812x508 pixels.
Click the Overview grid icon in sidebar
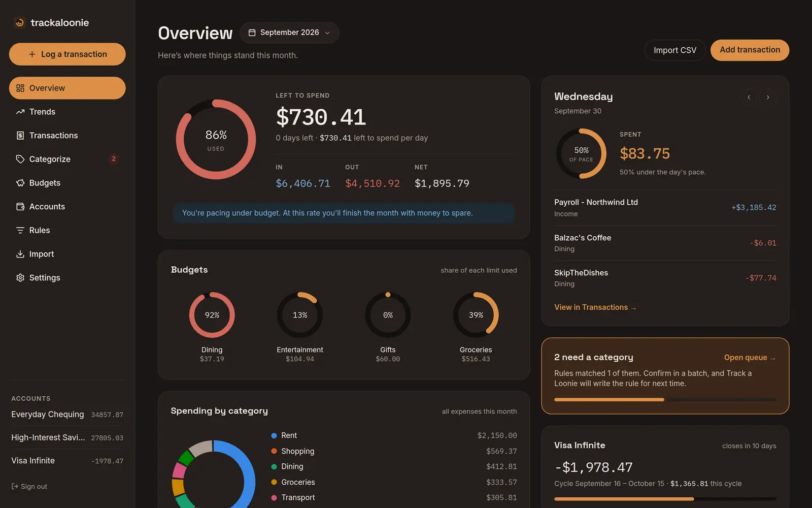(x=20, y=88)
